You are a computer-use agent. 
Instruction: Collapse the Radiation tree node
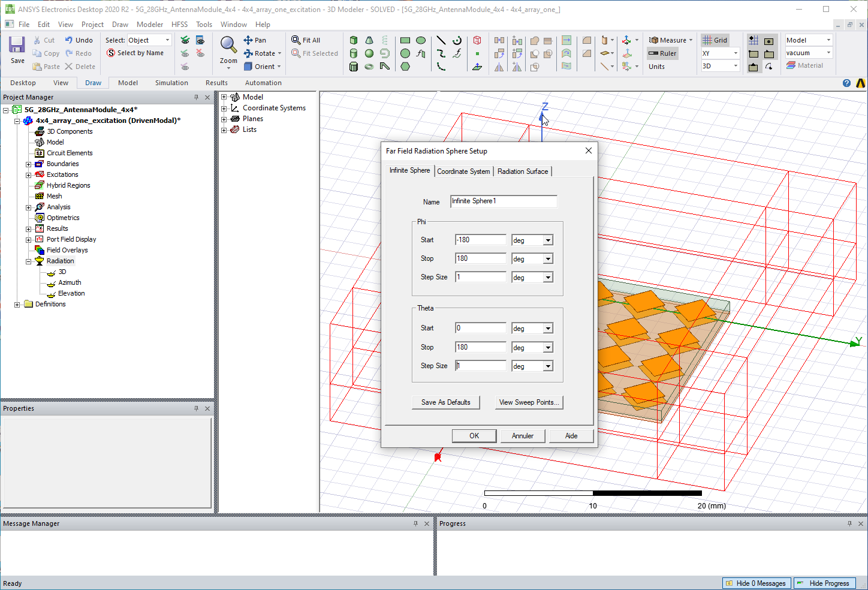click(28, 261)
